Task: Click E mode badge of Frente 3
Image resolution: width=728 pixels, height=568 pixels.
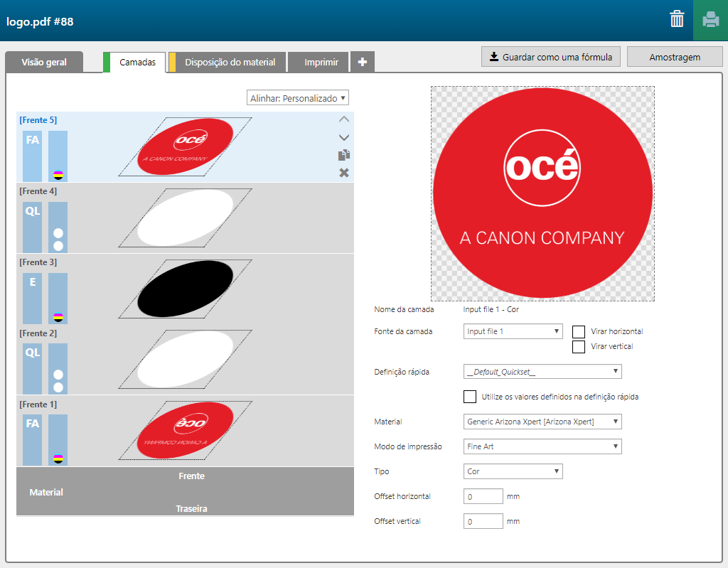Action: click(x=33, y=298)
